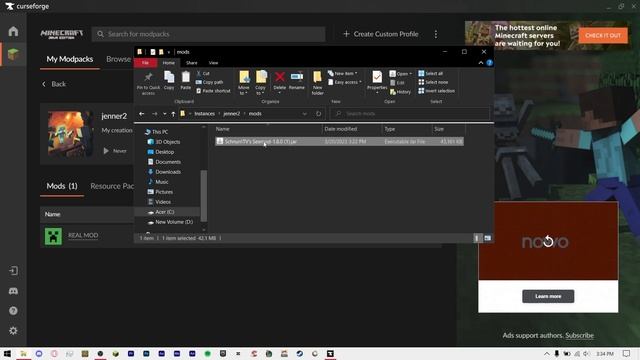Image resolution: width=640 pixels, height=360 pixels.
Task: Open the help question mark icon
Action: click(x=13, y=311)
